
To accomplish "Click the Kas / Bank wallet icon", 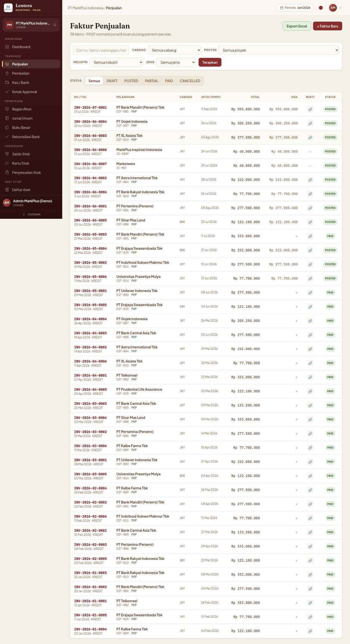I will 7,83.
